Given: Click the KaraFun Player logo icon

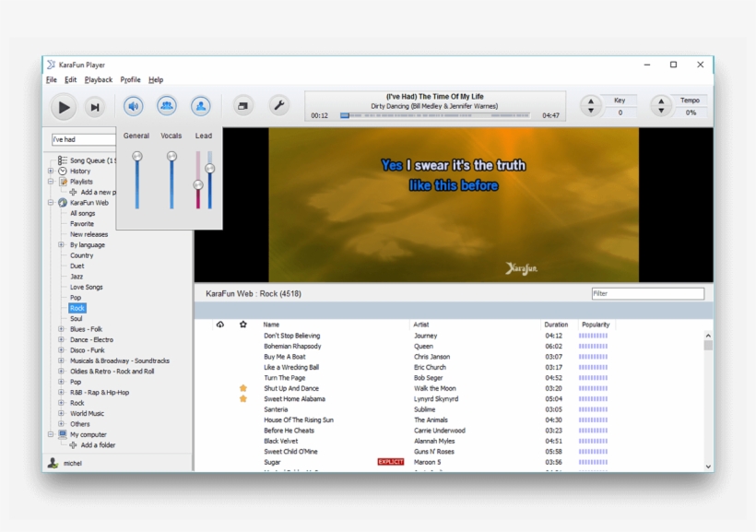Looking at the screenshot, I should 51,65.
